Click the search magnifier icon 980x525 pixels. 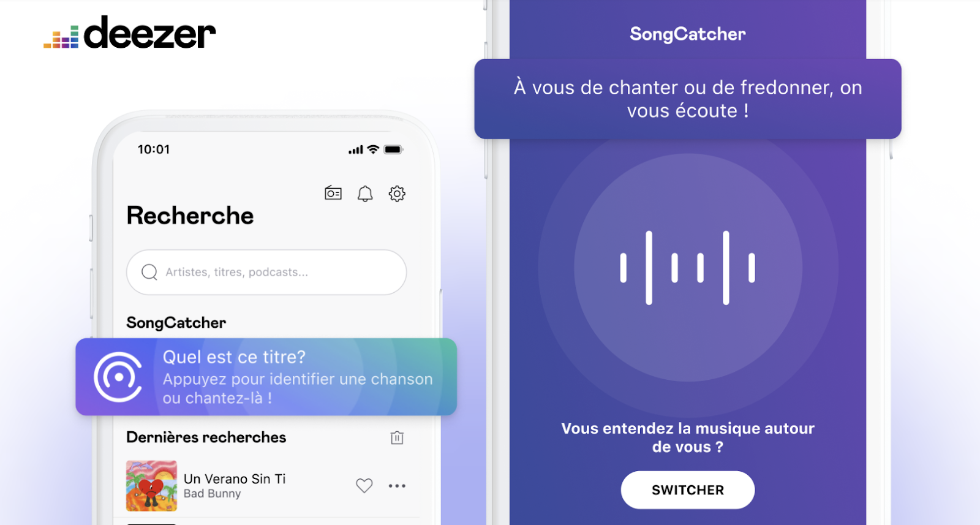tap(149, 272)
